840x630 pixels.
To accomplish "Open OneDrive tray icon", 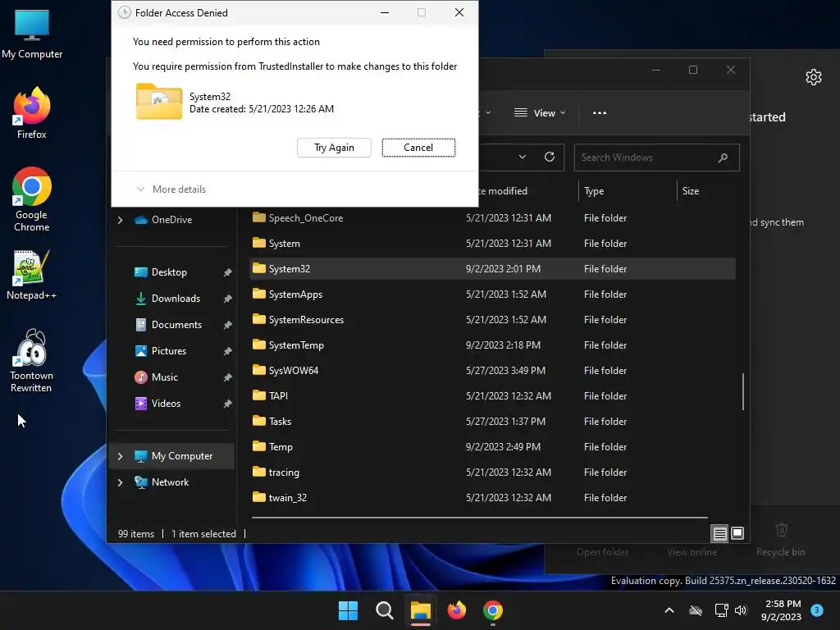I will (x=696, y=610).
